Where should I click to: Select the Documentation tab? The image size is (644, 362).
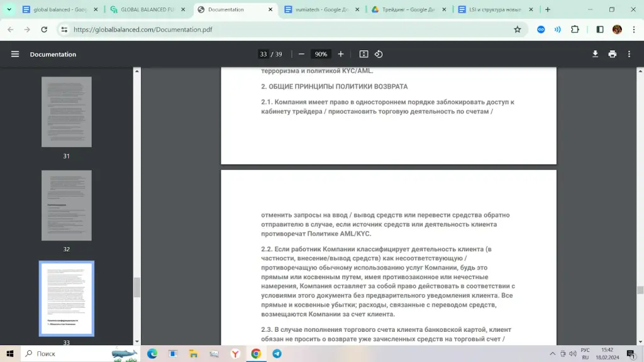click(x=235, y=9)
